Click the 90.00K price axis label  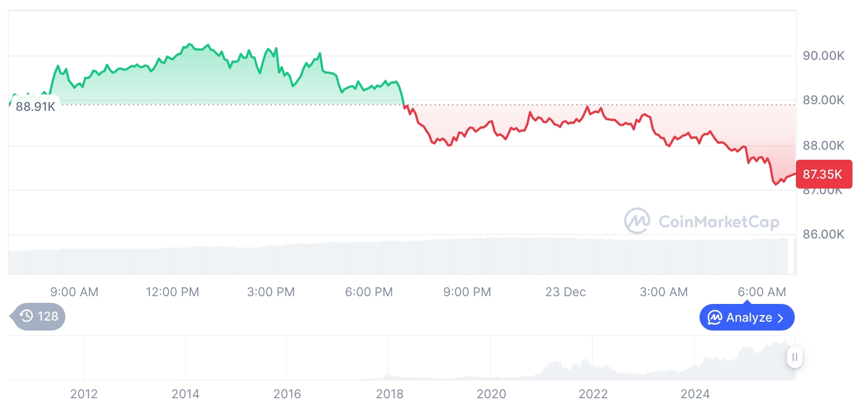pos(824,56)
